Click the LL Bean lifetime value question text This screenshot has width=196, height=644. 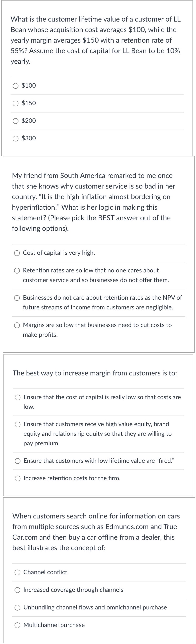[96, 40]
